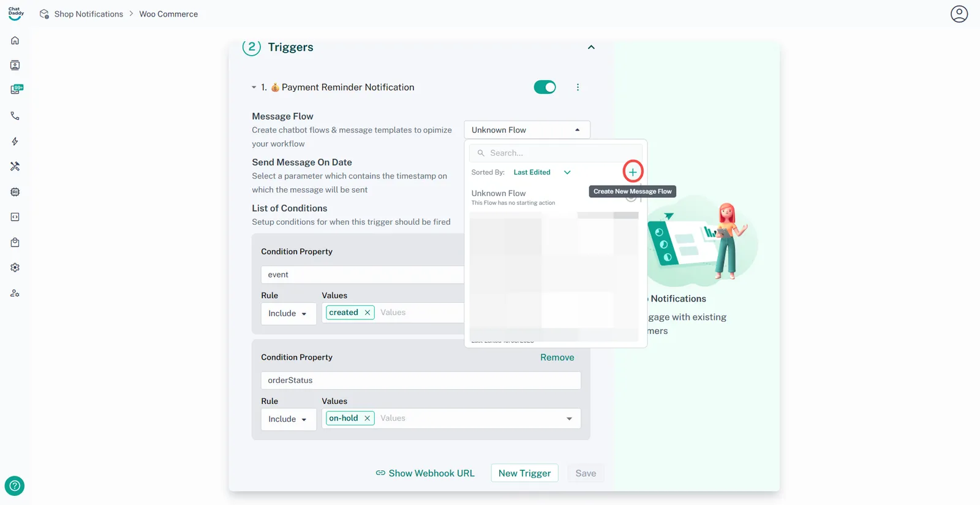Click the shopping bag sidebar icon
This screenshot has height=505, width=980.
15,243
